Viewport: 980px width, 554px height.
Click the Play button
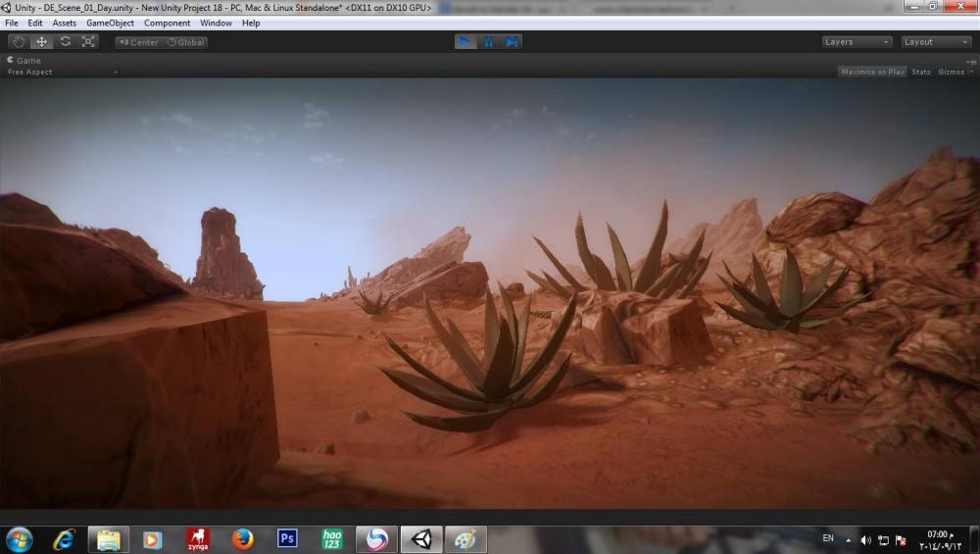(465, 42)
